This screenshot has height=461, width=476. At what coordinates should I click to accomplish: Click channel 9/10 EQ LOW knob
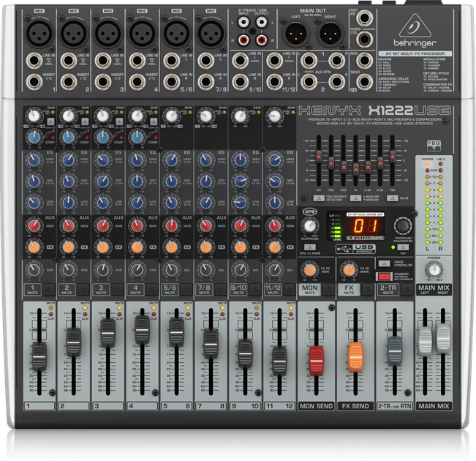click(240, 202)
